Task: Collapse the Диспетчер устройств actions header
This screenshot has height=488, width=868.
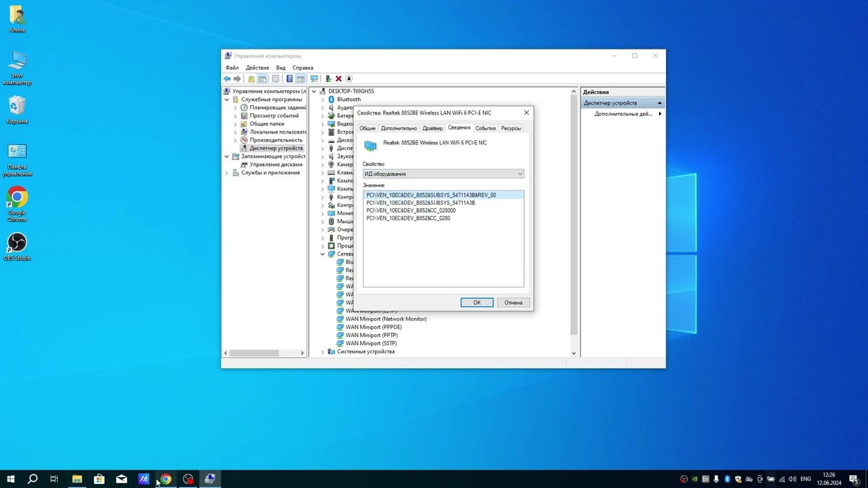Action: (659, 103)
